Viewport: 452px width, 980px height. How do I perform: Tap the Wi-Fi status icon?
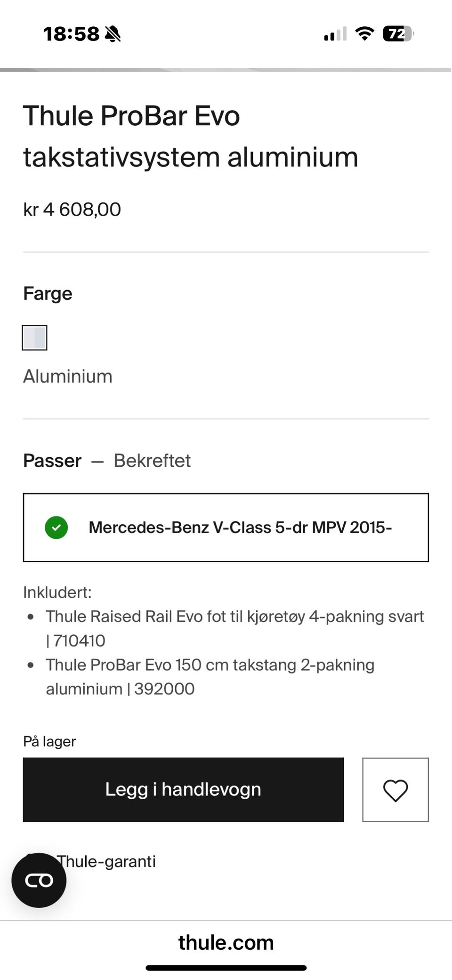[364, 34]
